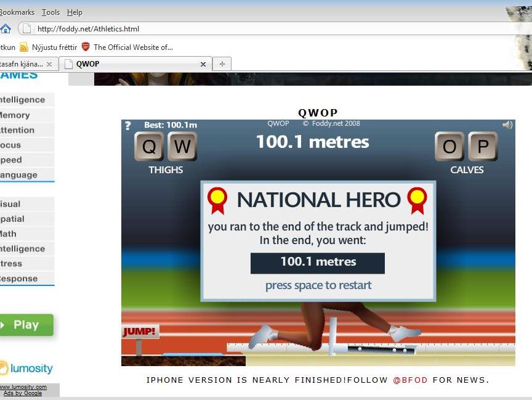532x400 pixels.
Task: Click the green Play button
Action: point(26,325)
